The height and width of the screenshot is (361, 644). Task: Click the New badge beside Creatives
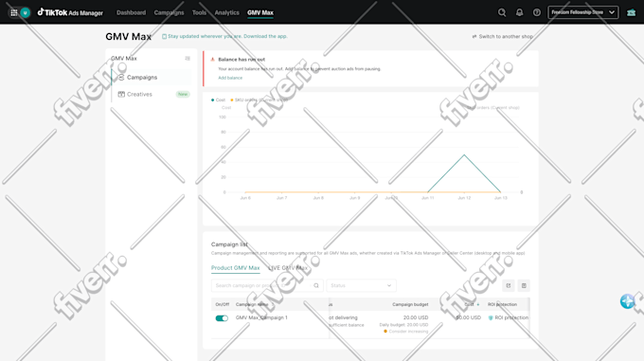coord(183,94)
